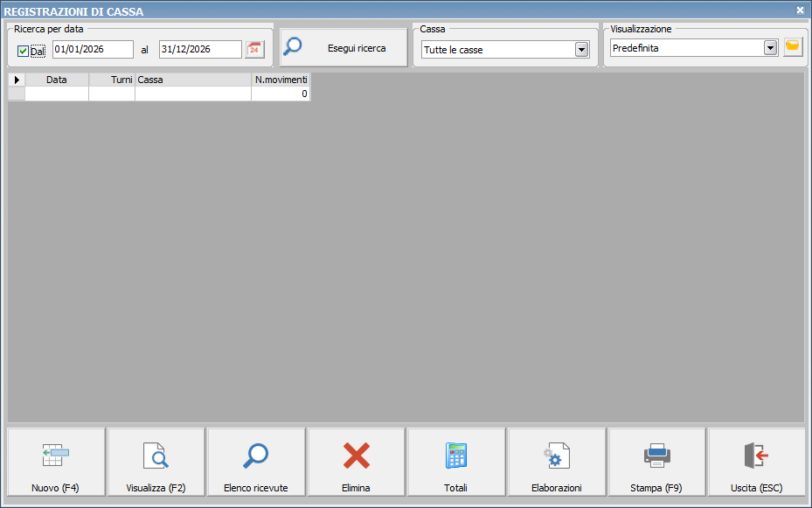Click the start date field 01/01/2026

[x=93, y=49]
